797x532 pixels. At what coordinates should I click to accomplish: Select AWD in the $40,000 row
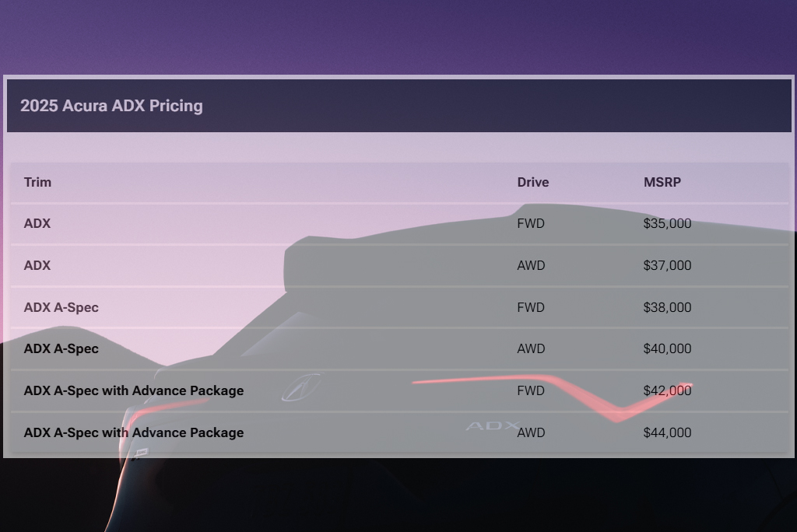click(531, 348)
